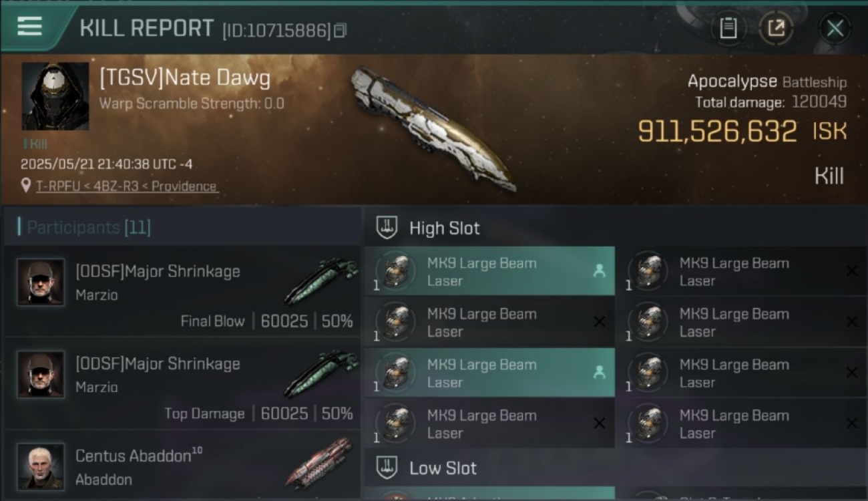The width and height of the screenshot is (868, 501).
Task: Select the Participants [11] header
Action: 89,227
